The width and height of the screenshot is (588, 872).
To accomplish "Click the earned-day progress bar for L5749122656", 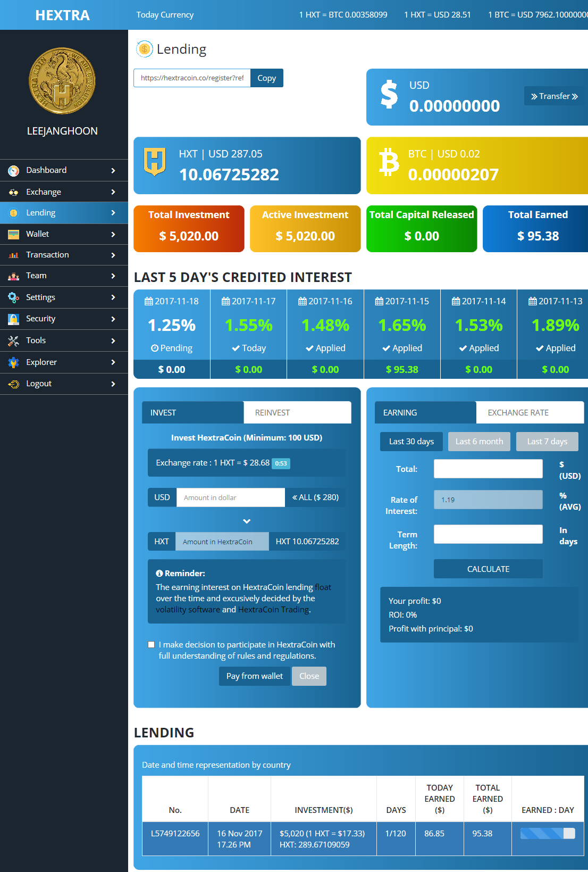I will [548, 834].
